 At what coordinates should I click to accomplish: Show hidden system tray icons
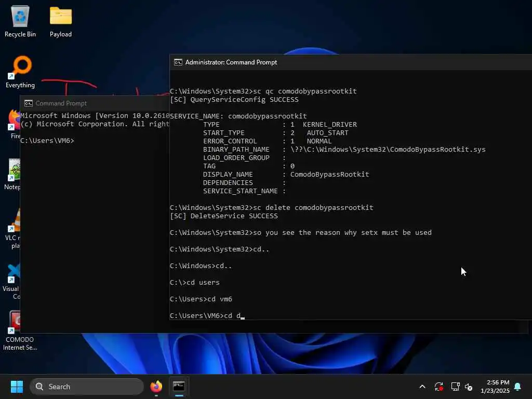tap(422, 387)
